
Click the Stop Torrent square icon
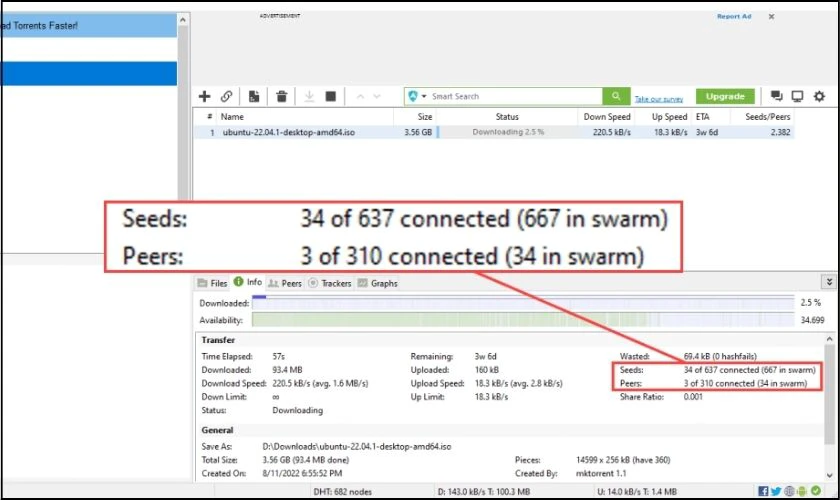(331, 96)
